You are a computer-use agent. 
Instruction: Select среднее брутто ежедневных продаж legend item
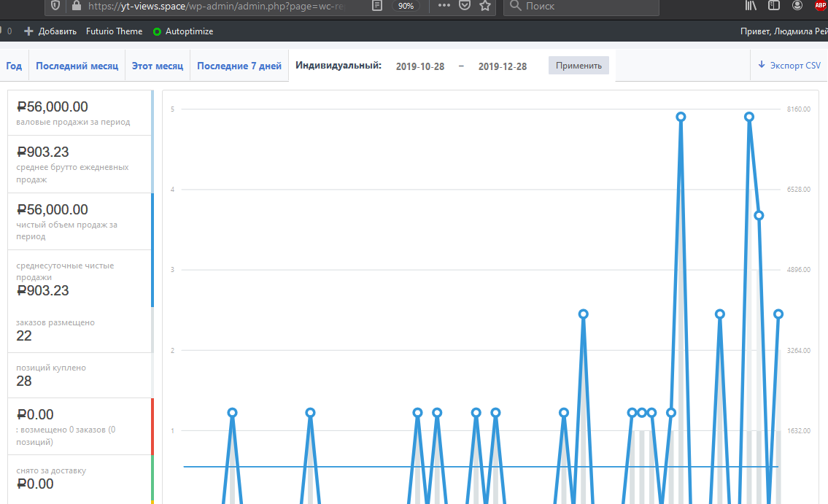pyautogui.click(x=81, y=164)
